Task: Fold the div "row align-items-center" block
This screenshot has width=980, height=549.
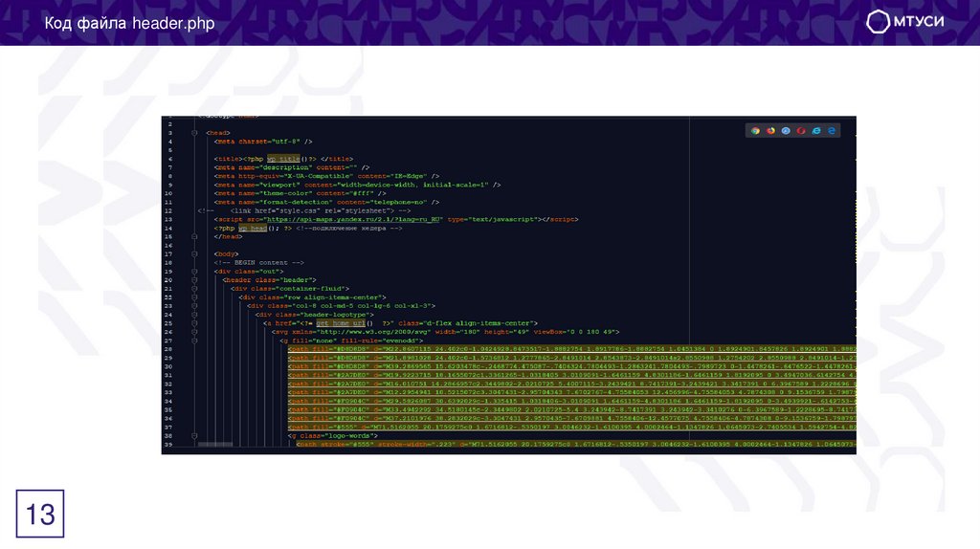Action: point(194,297)
